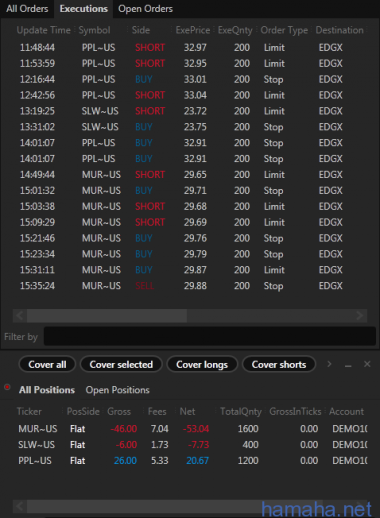Select the 14:49:44 MUR~US SHORT row
Image resolution: width=380 pixels, height=518 pixels.
tap(190, 175)
